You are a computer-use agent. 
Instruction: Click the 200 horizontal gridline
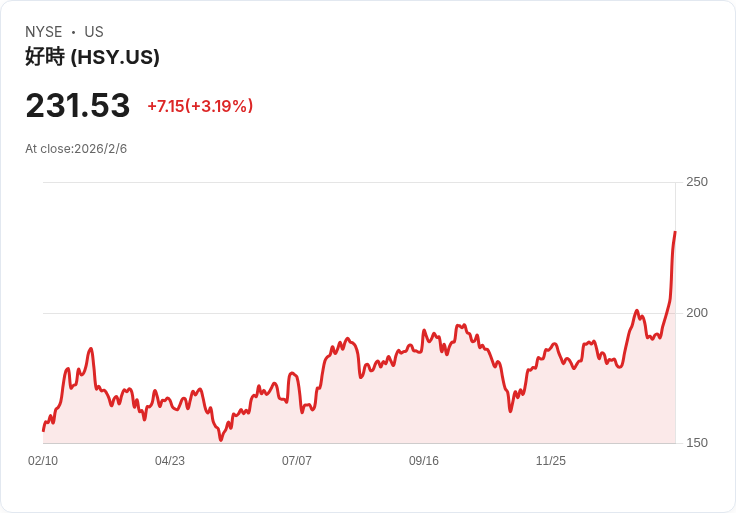coord(359,313)
